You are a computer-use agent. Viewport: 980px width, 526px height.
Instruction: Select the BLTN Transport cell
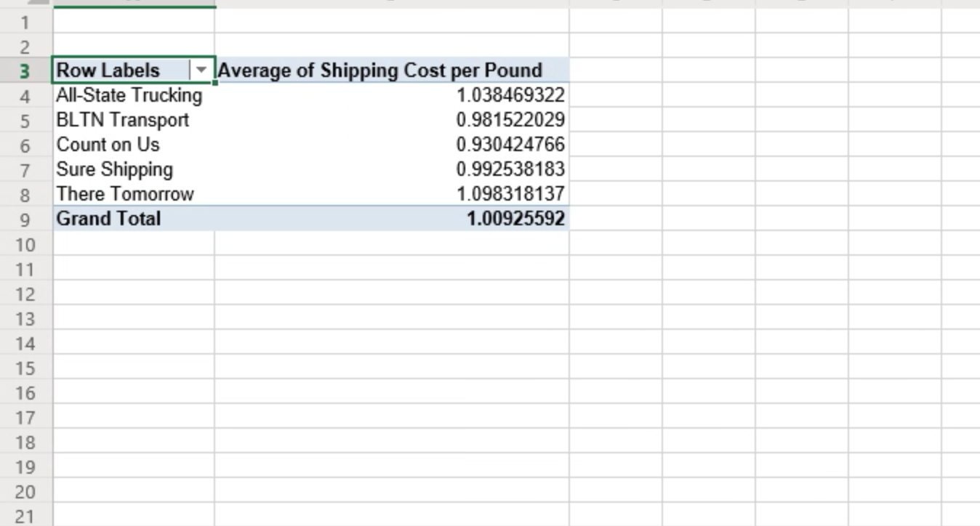point(134,120)
